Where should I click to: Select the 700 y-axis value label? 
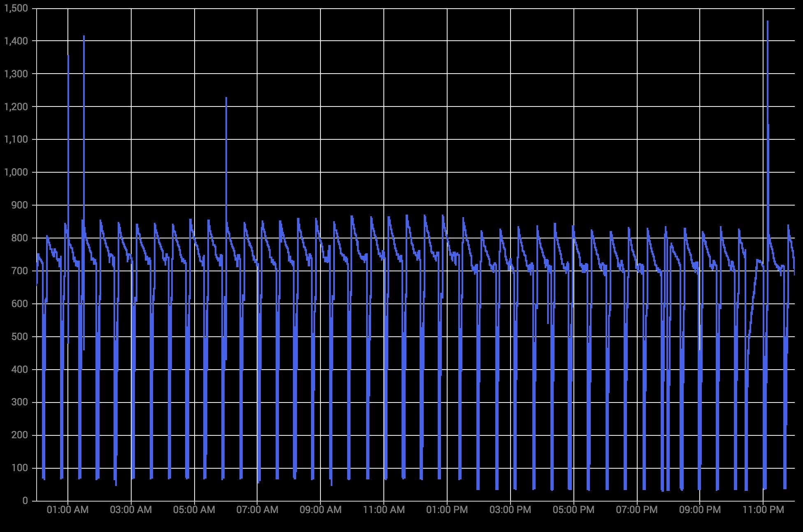pyautogui.click(x=20, y=271)
